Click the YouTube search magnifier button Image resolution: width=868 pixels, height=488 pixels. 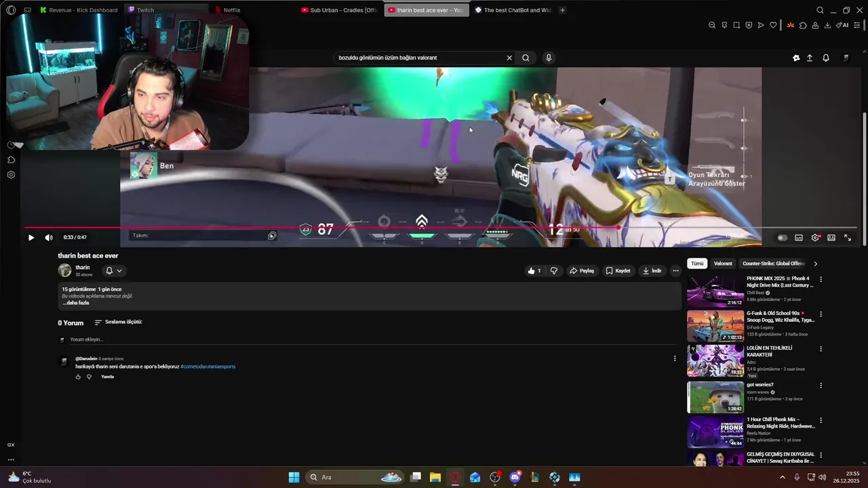[x=526, y=58]
